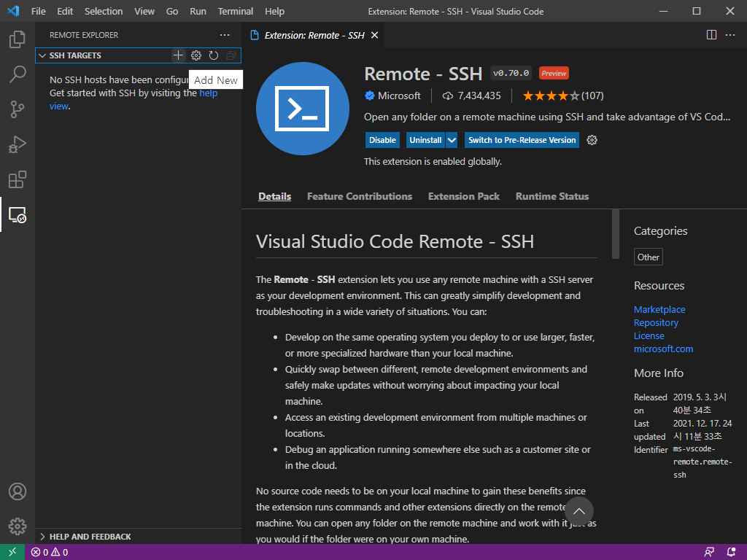Image resolution: width=747 pixels, height=560 pixels.
Task: Open editor more actions ellipsis
Action: (729, 35)
